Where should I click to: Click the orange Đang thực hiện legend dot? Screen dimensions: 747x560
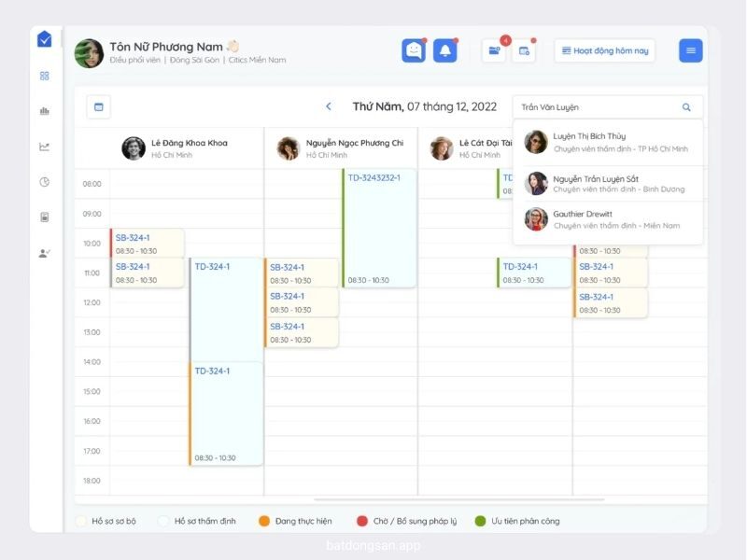point(264,521)
